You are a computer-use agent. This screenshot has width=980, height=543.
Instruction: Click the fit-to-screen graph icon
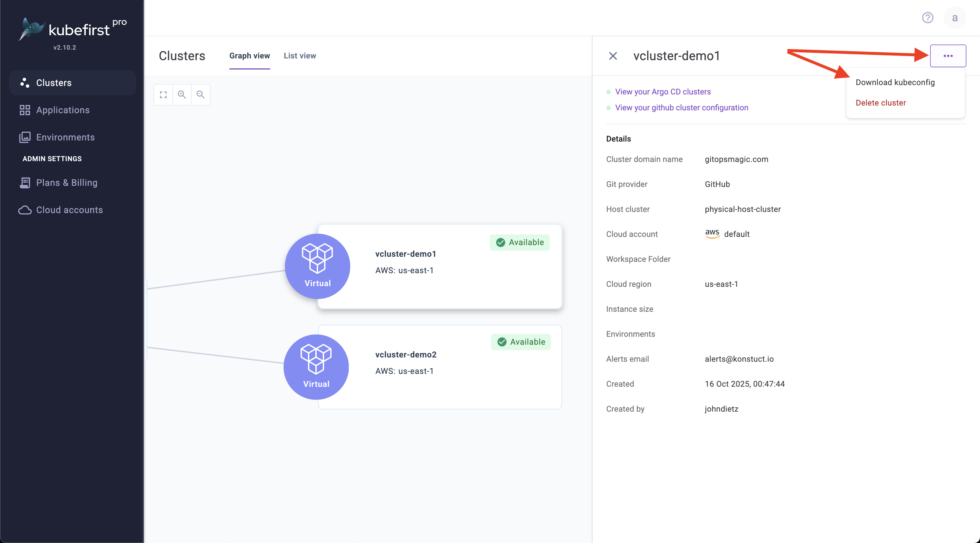click(x=163, y=95)
